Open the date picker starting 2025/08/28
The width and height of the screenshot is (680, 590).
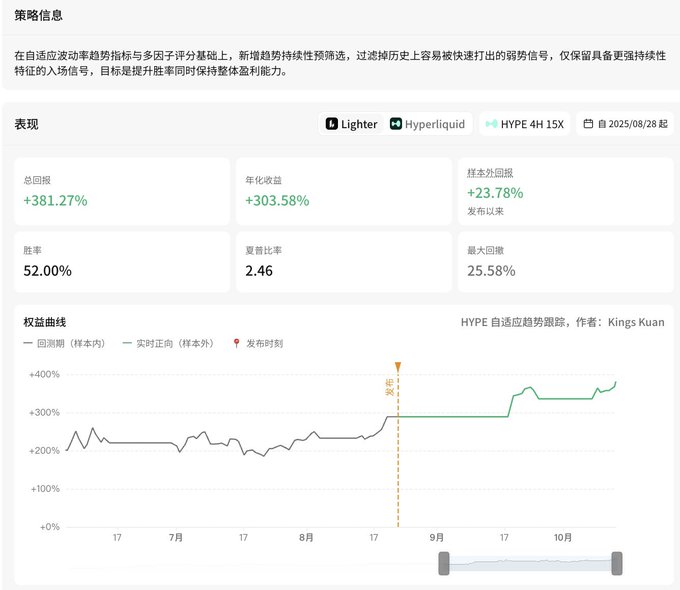(625, 124)
